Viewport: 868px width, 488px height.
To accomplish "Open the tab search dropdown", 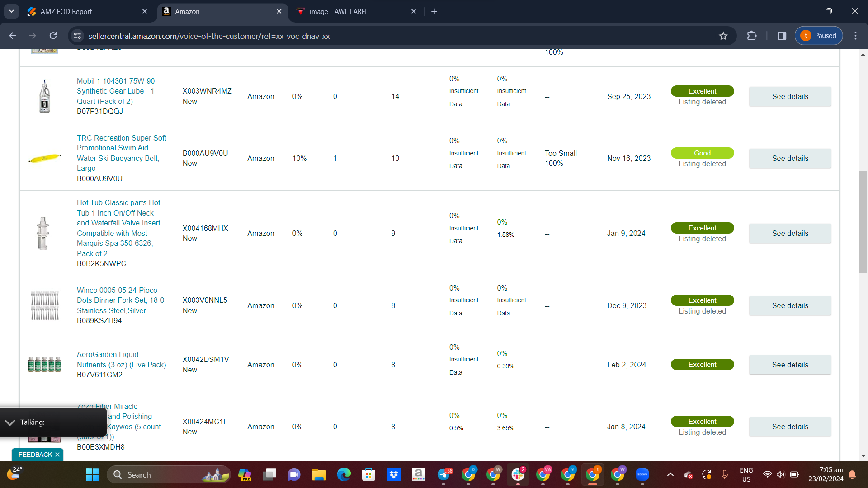I will [11, 11].
